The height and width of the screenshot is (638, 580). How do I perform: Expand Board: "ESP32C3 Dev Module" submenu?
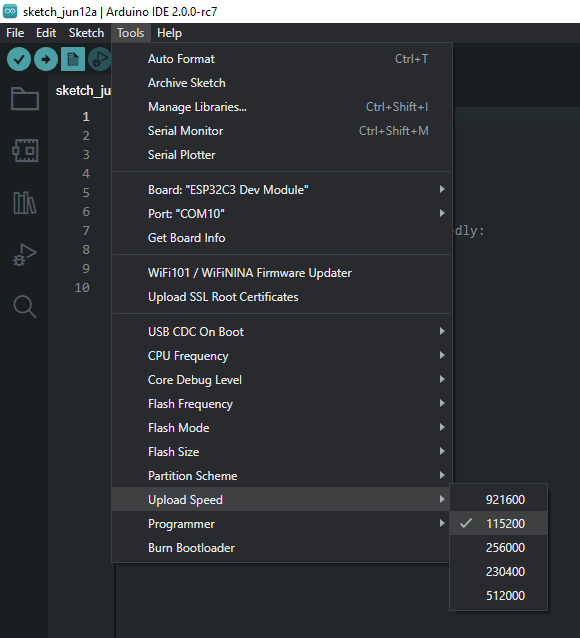282,190
